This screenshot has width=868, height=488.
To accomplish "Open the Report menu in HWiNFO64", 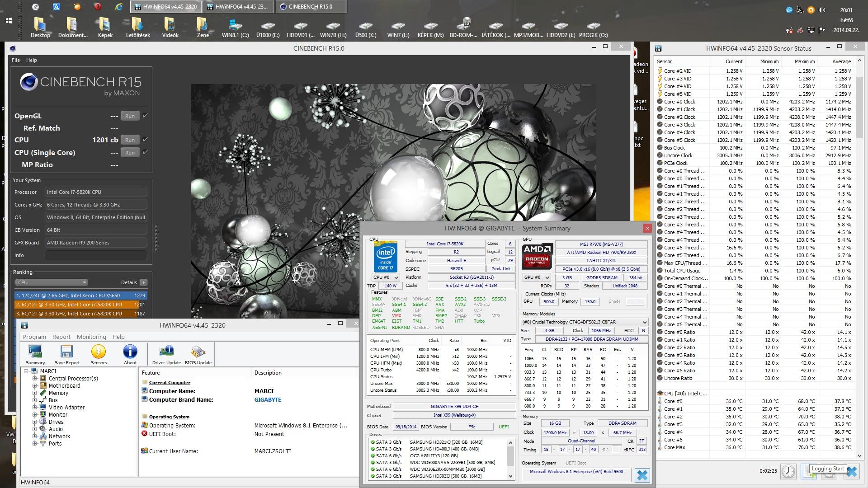I will point(61,337).
